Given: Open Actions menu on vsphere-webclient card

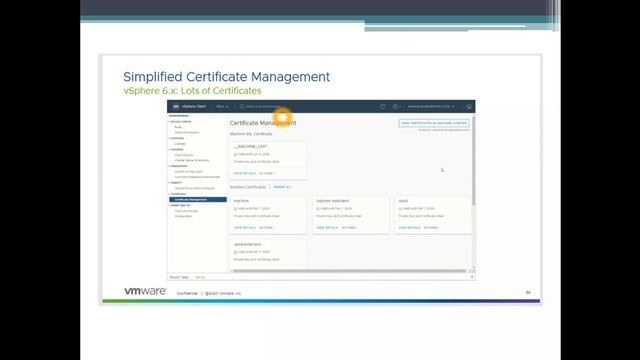Looking at the screenshot, I should (x=349, y=228).
